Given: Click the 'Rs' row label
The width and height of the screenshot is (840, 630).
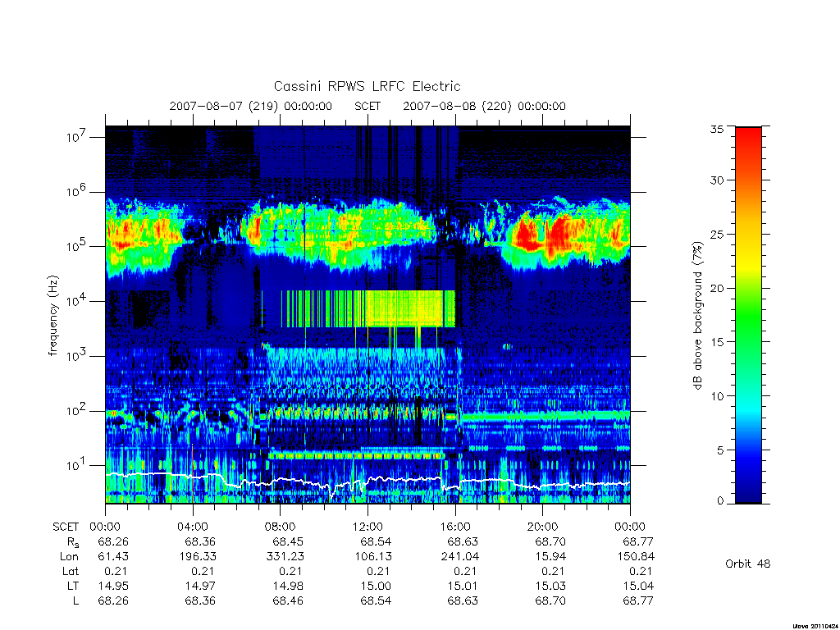Looking at the screenshot, I should click(x=72, y=542).
